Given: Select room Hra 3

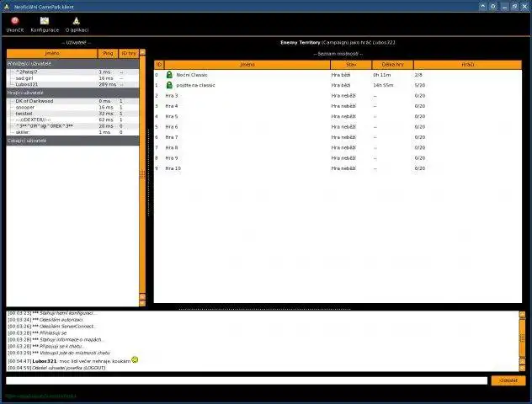Looking at the screenshot, I should click(x=338, y=96).
